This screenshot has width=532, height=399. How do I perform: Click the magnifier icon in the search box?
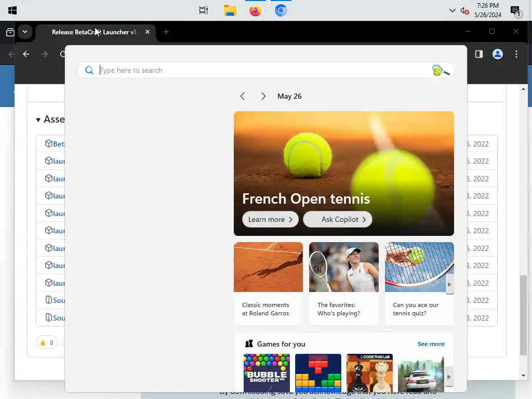pos(89,70)
